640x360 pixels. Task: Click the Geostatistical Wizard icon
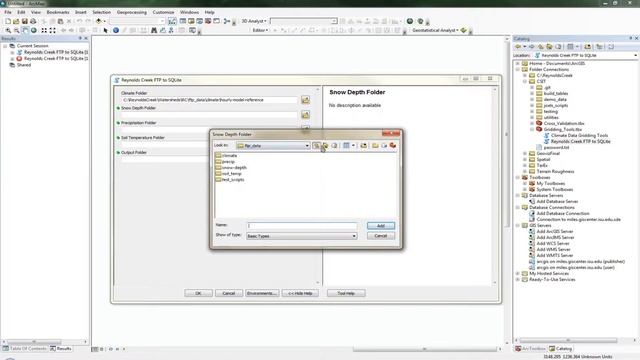[x=464, y=31]
